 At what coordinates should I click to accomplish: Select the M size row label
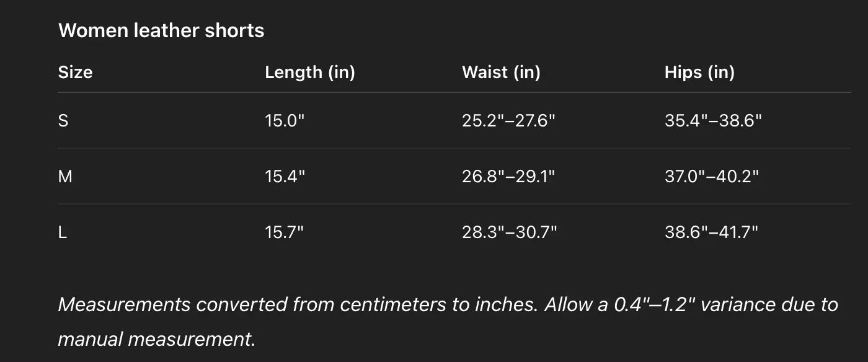click(65, 177)
